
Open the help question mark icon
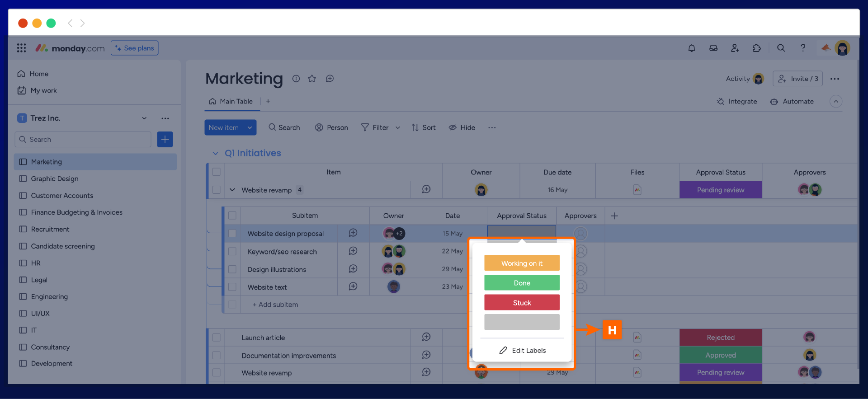click(803, 48)
